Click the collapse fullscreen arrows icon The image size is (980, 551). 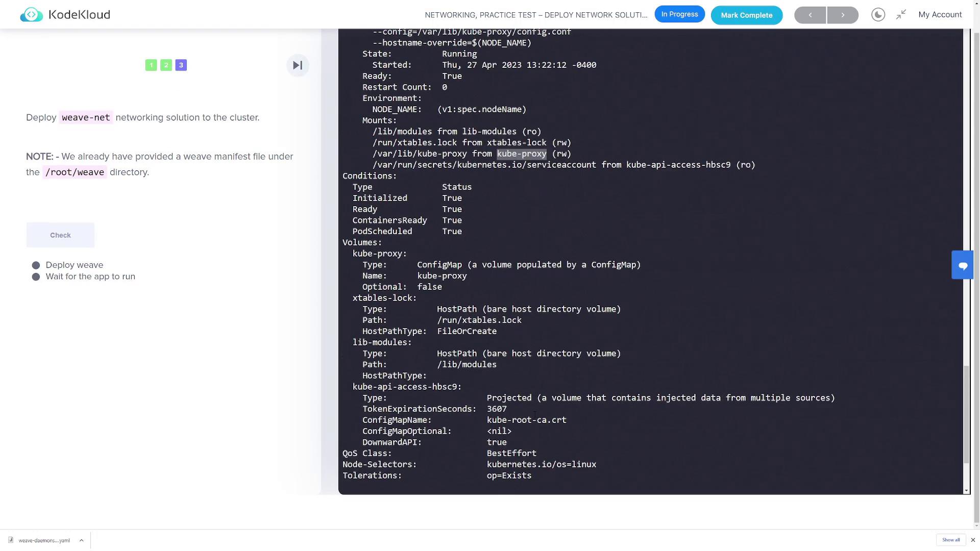[901, 15]
